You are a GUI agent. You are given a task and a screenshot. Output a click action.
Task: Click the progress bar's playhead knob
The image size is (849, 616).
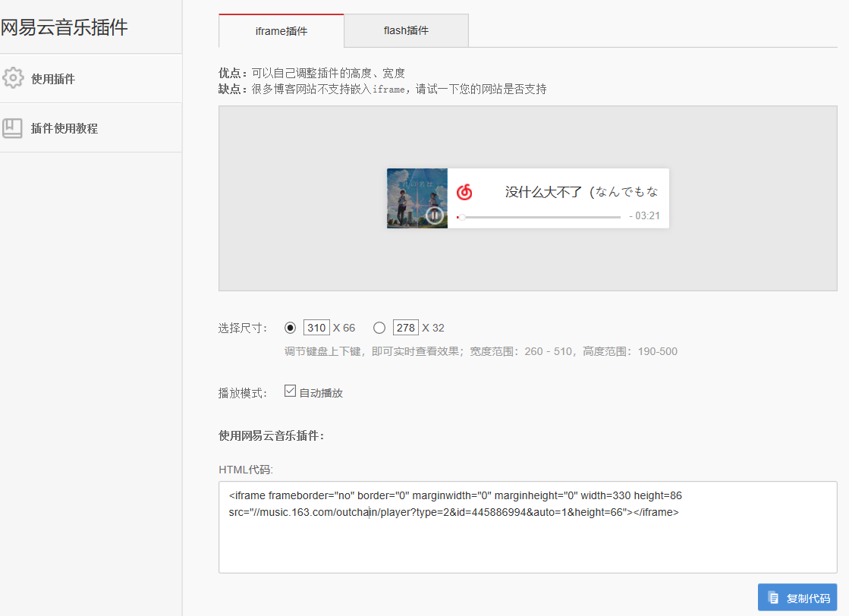coord(462,217)
